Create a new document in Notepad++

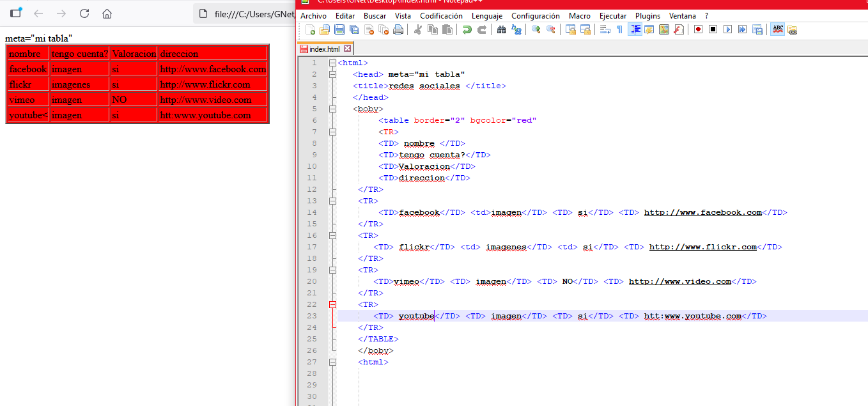311,29
